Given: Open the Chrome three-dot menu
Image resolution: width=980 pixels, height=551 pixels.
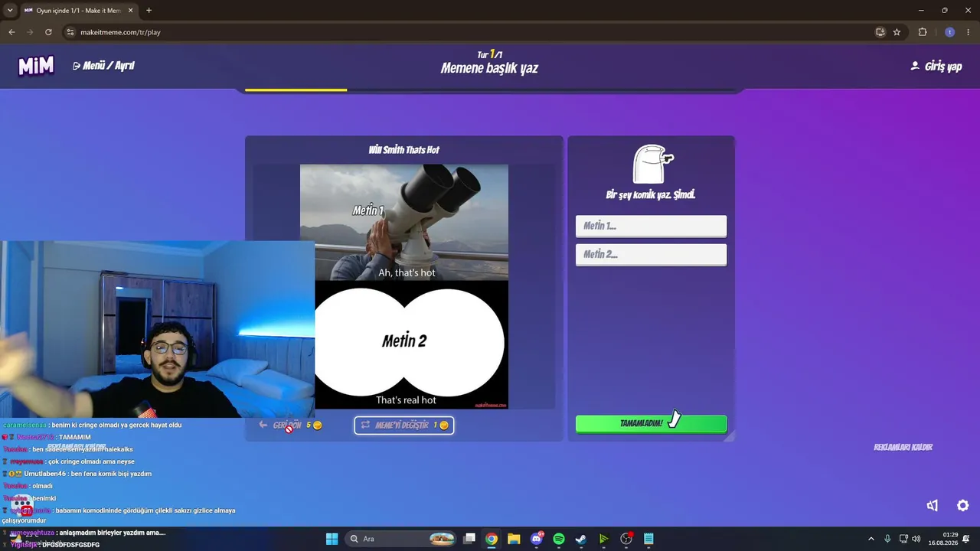Looking at the screenshot, I should click(968, 32).
